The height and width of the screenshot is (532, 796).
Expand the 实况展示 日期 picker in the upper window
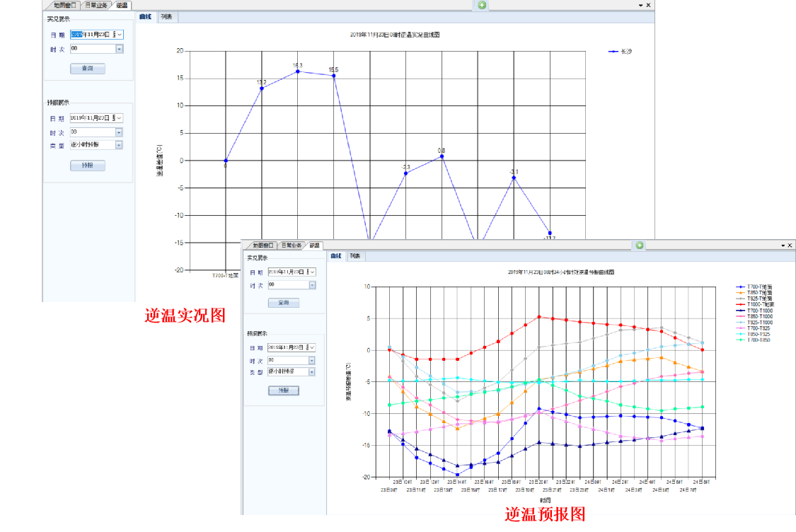pyautogui.click(x=120, y=34)
